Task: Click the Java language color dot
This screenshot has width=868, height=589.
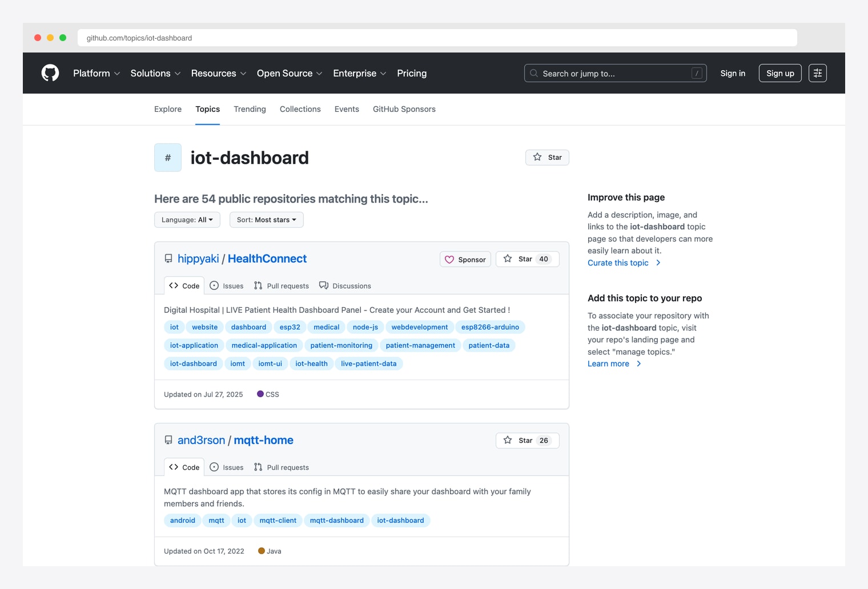Action: tap(262, 551)
